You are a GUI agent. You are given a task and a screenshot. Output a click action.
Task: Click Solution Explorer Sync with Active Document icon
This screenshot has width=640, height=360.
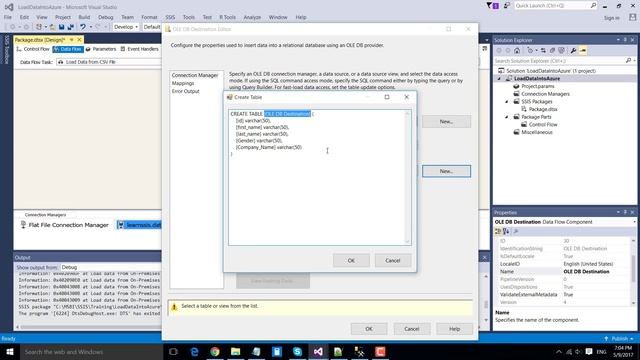(x=543, y=51)
